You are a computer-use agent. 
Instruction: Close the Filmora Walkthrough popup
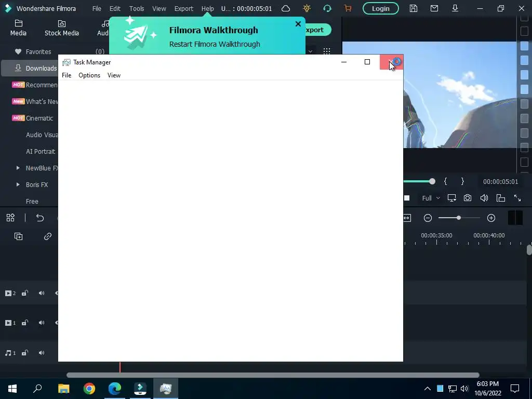[298, 24]
